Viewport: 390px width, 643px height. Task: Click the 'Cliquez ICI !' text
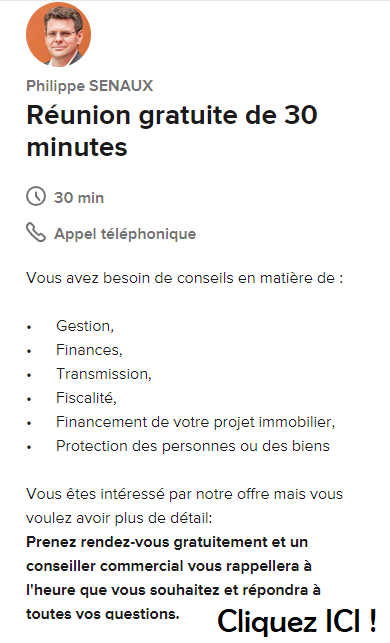tap(297, 620)
